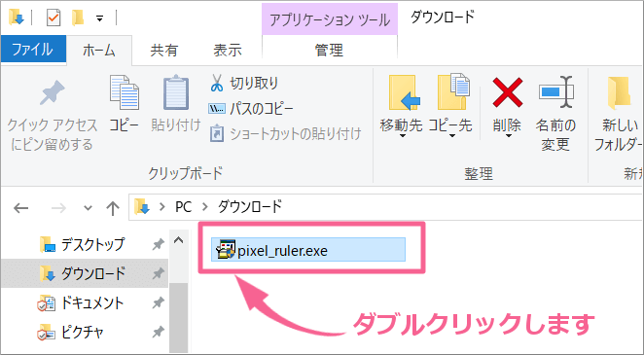
Task: Switch to the 表示 tab
Action: click(227, 51)
